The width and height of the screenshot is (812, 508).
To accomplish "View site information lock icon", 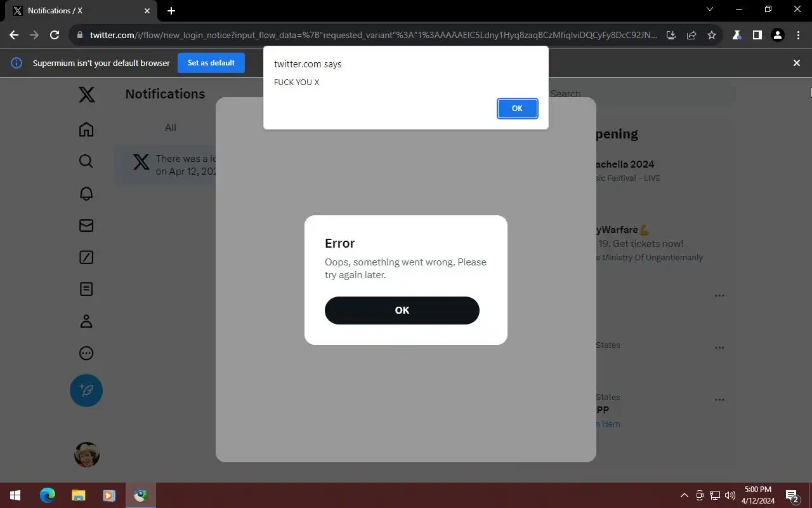I will click(80, 36).
